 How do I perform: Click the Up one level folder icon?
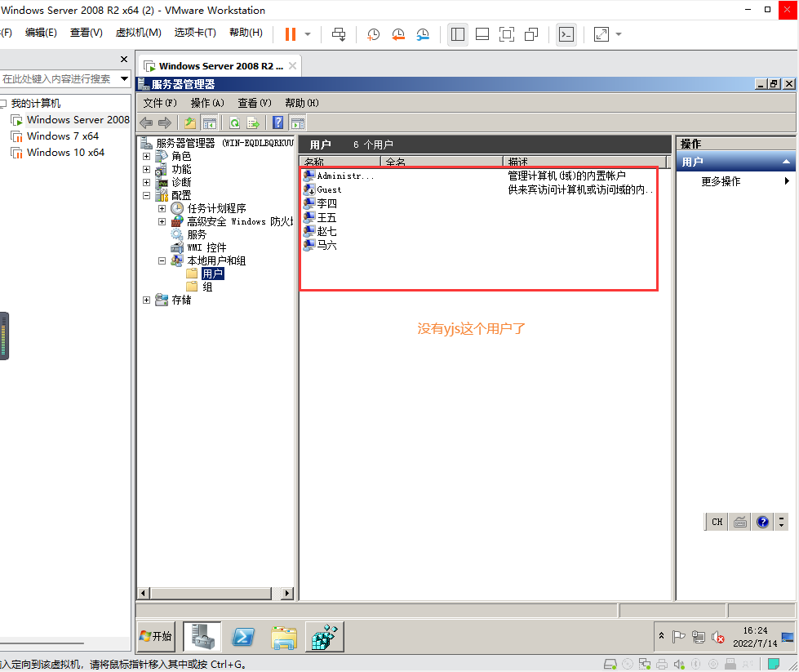coord(190,122)
